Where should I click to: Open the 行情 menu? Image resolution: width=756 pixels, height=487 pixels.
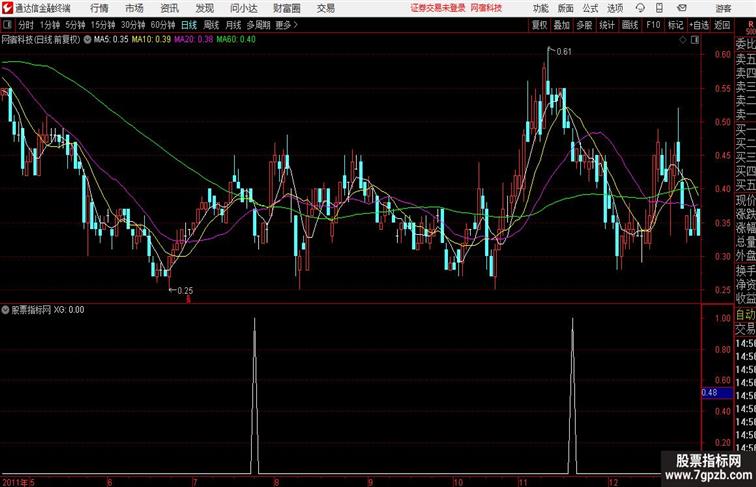coord(99,8)
